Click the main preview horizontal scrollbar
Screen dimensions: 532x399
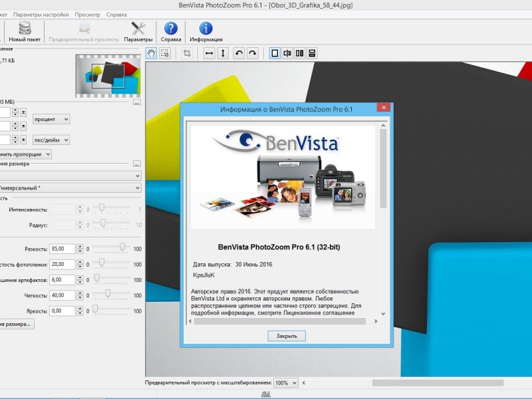coord(438,383)
